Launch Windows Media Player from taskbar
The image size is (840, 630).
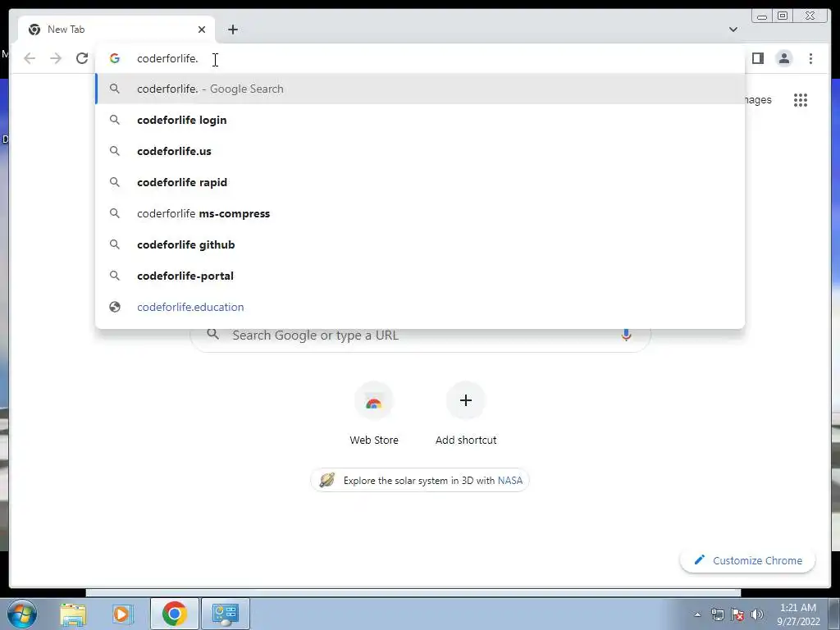point(122,614)
